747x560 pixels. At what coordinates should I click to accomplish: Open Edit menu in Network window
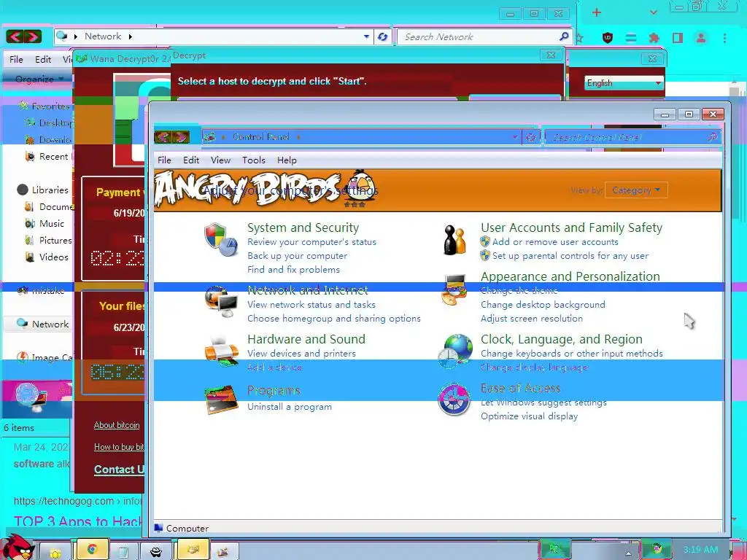(43, 59)
